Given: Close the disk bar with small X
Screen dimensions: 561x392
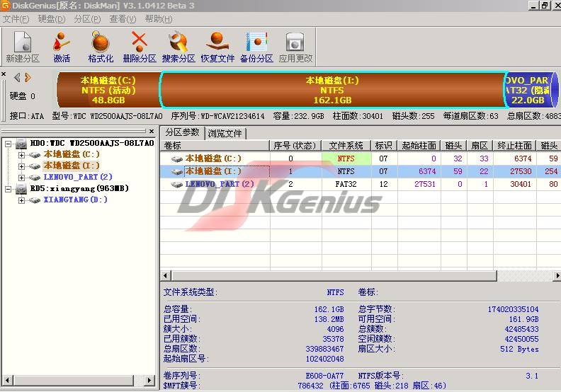Looking at the screenshot, I should click(4, 74).
